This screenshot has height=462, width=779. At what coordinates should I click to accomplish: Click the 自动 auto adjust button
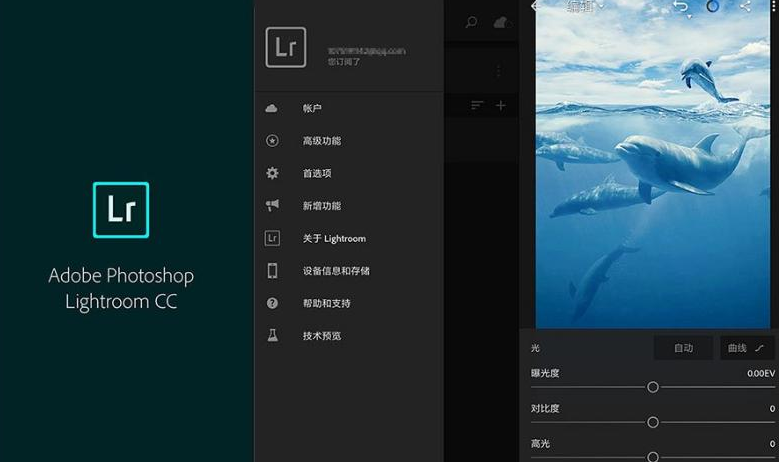(684, 348)
